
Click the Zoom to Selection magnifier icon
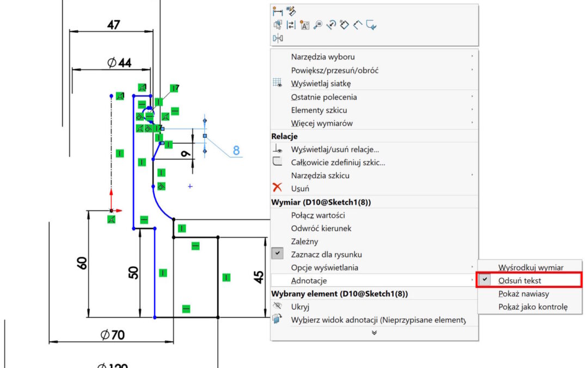(x=318, y=25)
